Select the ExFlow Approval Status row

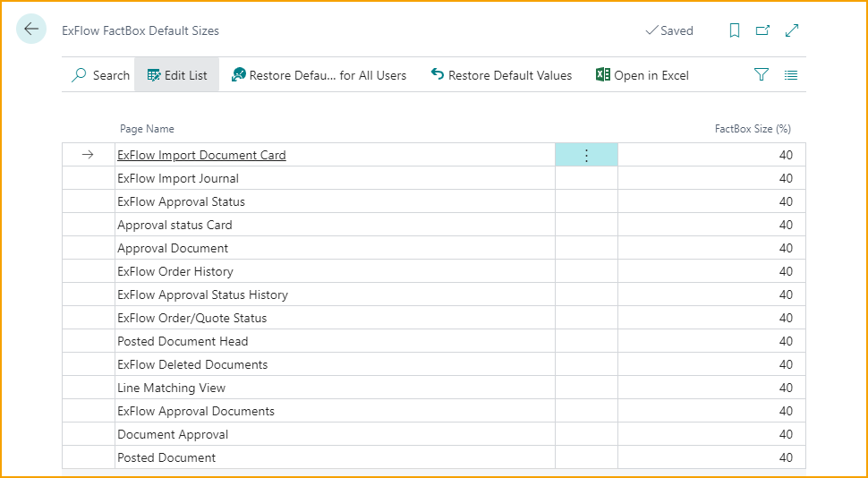(x=433, y=201)
